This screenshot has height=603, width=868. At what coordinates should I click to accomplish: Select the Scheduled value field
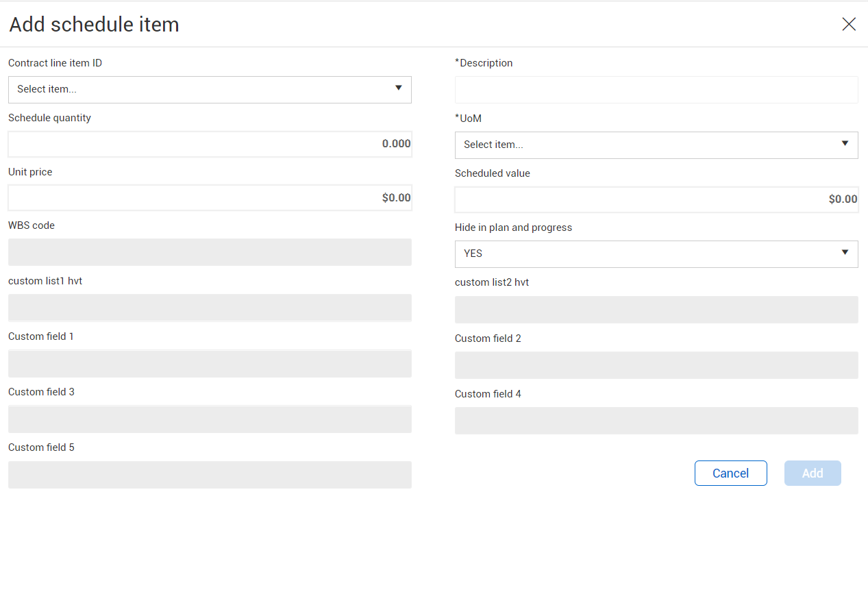point(656,199)
